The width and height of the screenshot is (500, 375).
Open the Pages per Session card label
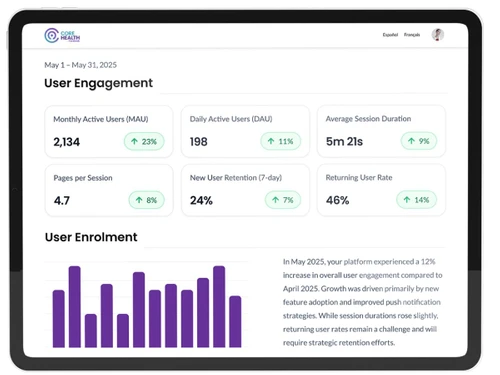coord(83,178)
